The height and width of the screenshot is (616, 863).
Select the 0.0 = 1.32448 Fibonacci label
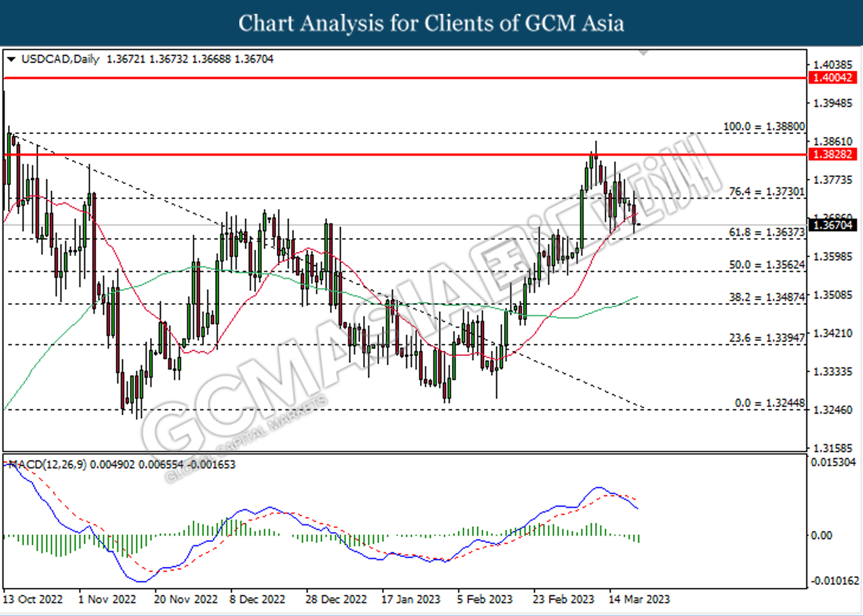coord(770,403)
